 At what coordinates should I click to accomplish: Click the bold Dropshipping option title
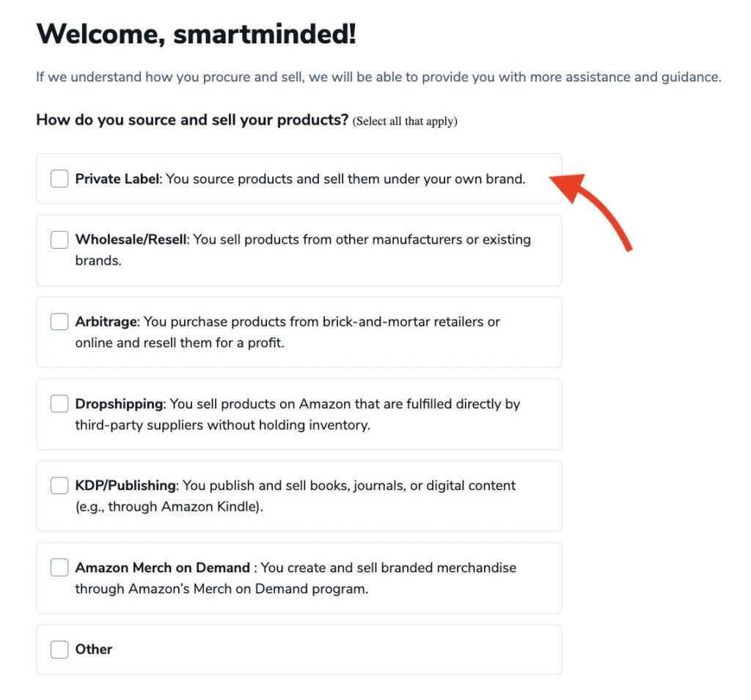tap(119, 404)
